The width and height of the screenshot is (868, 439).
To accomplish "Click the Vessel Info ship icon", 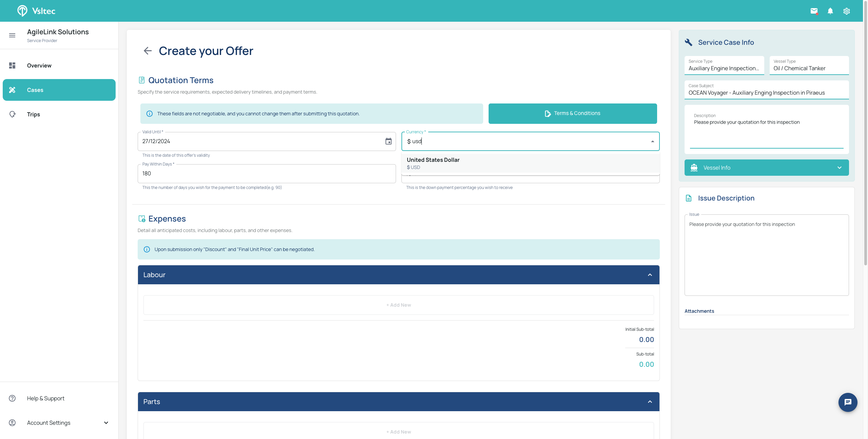I will (694, 168).
